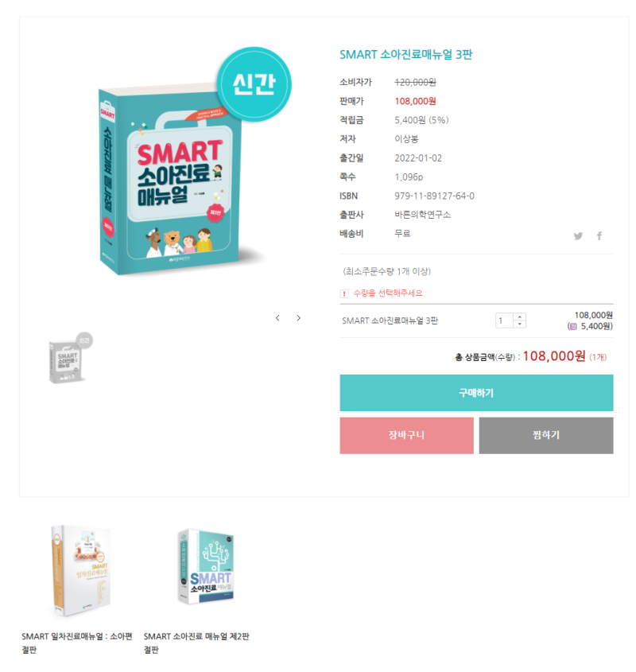Share product on Facebook icon
The width and height of the screenshot is (636, 672).
coord(599,235)
